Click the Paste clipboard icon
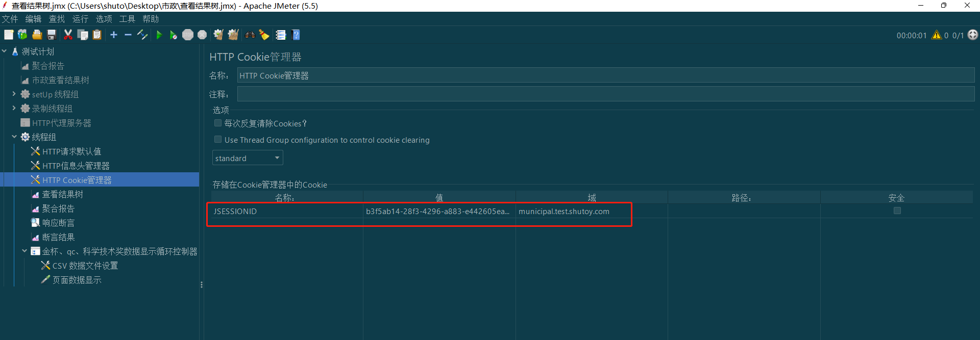The height and width of the screenshot is (340, 980). coord(97,35)
